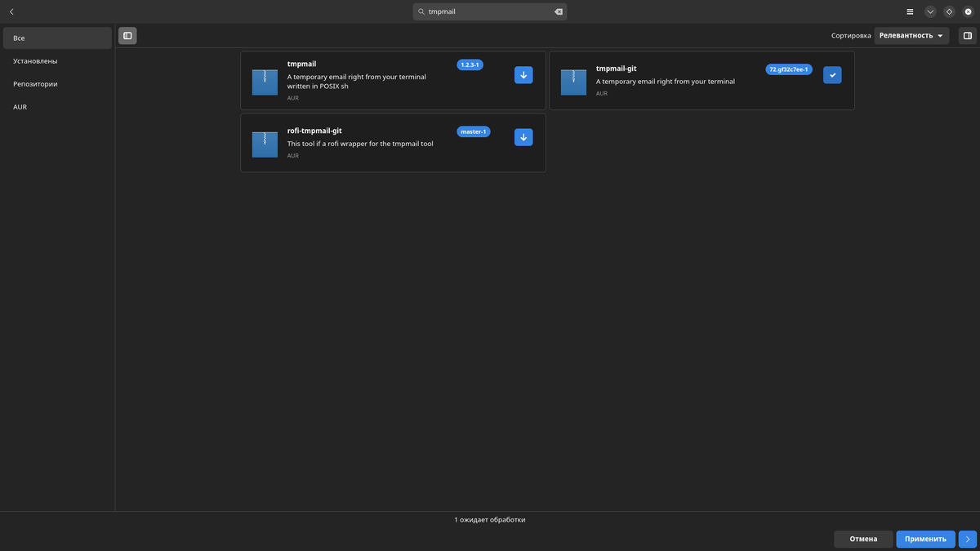Select the AUR category in sidebar
The image size is (980, 551).
[x=20, y=106]
